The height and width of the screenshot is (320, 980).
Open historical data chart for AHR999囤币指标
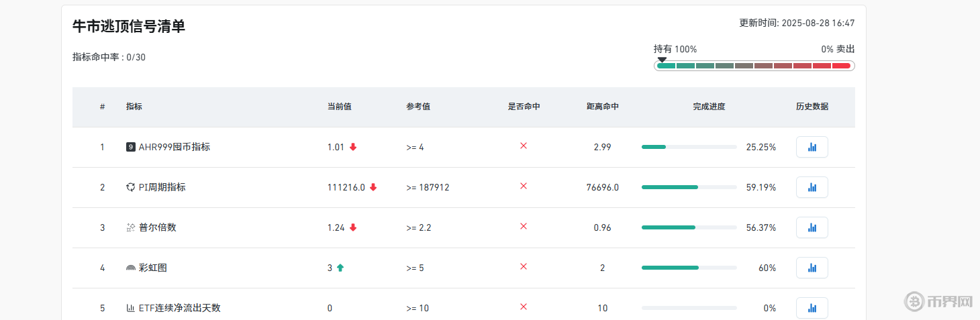click(x=812, y=147)
